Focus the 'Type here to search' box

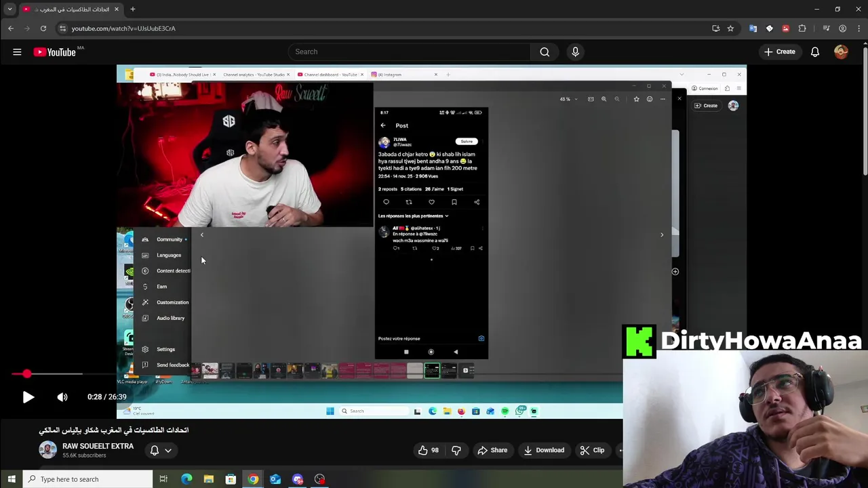pos(88,479)
